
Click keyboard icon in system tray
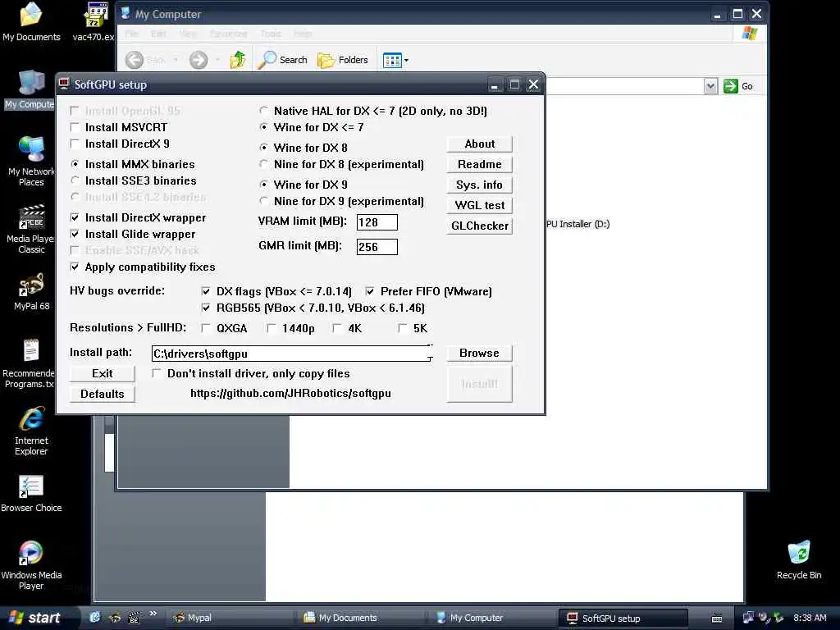click(717, 619)
